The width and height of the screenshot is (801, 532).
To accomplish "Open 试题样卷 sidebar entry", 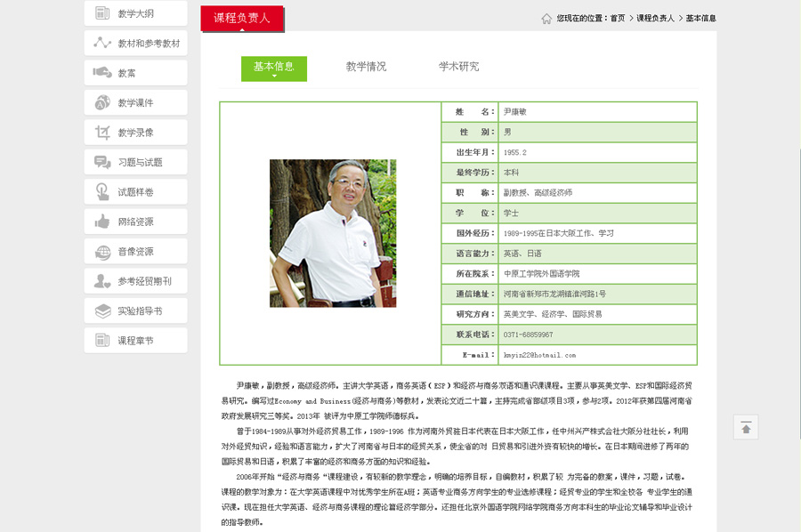I will [136, 192].
